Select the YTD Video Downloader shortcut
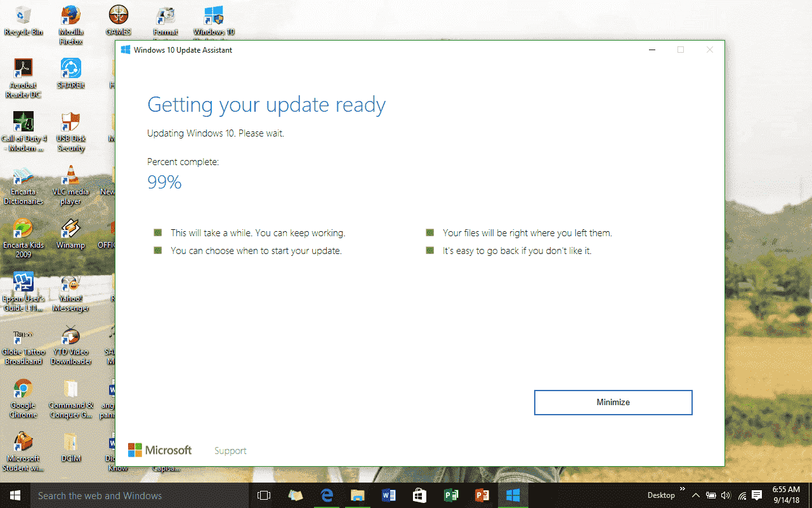812x508 pixels. click(70, 345)
